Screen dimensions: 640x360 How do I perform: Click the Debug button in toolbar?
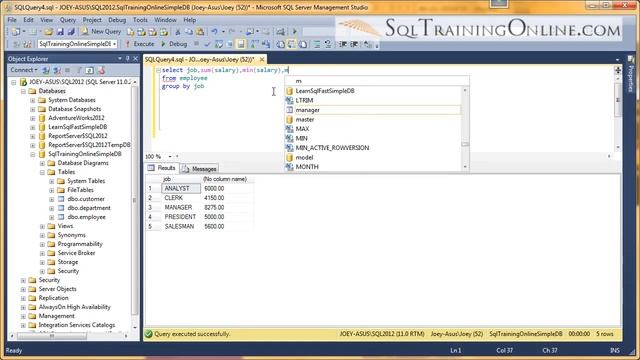click(x=174, y=44)
